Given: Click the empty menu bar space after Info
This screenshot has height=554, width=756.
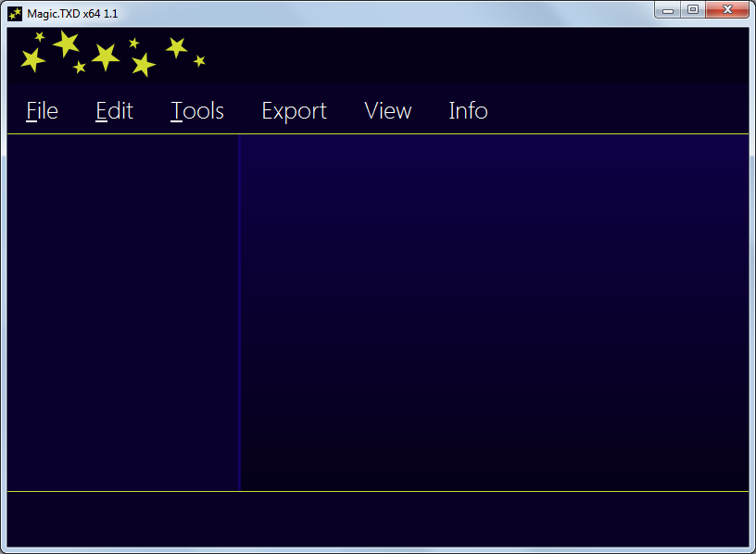Looking at the screenshot, I should coord(621,111).
